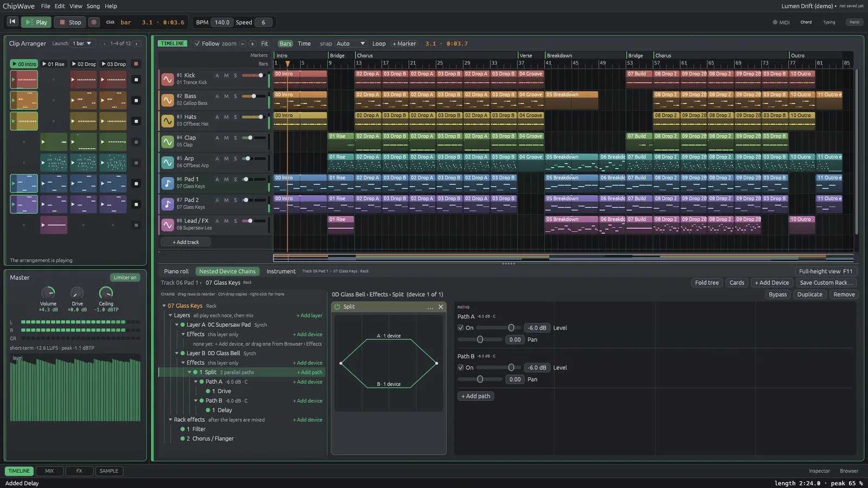This screenshot has height=488, width=868.
Task: Adjust the Path B Pan slider
Action: pyautogui.click(x=480, y=380)
